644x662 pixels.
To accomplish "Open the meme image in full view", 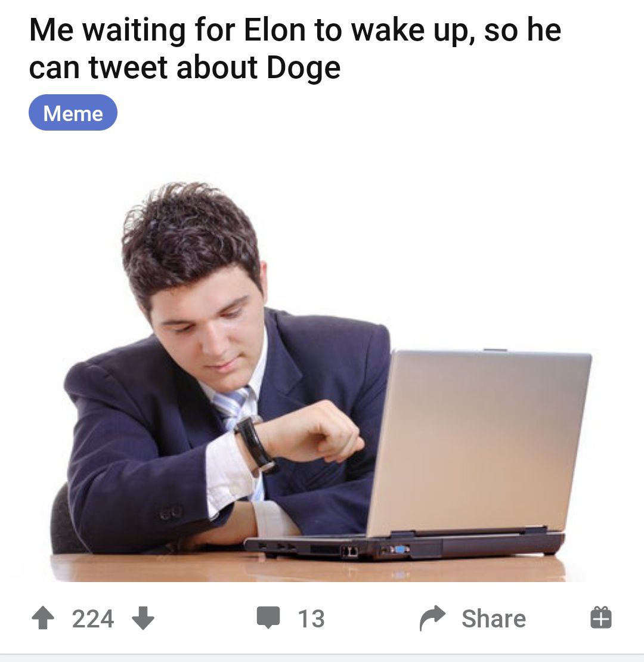I will 321,380.
